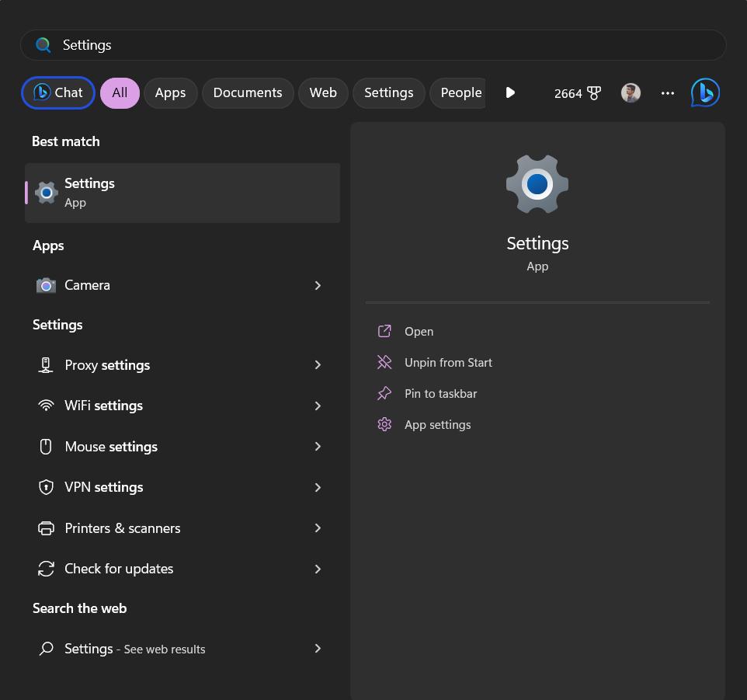747x700 pixels.
Task: Open the Settings app via Open link
Action: coord(419,332)
